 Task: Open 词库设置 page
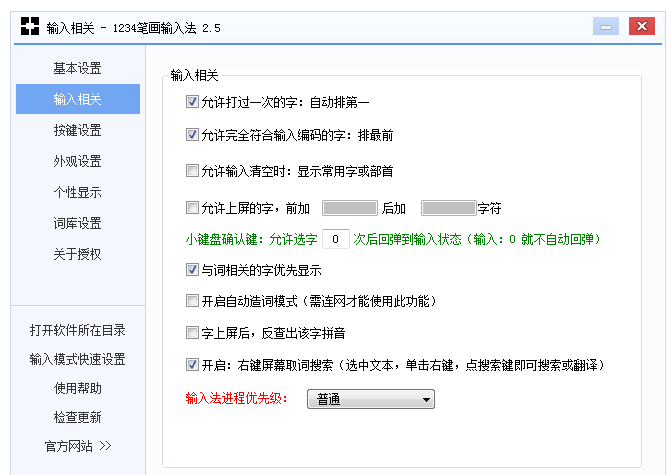tap(77, 223)
